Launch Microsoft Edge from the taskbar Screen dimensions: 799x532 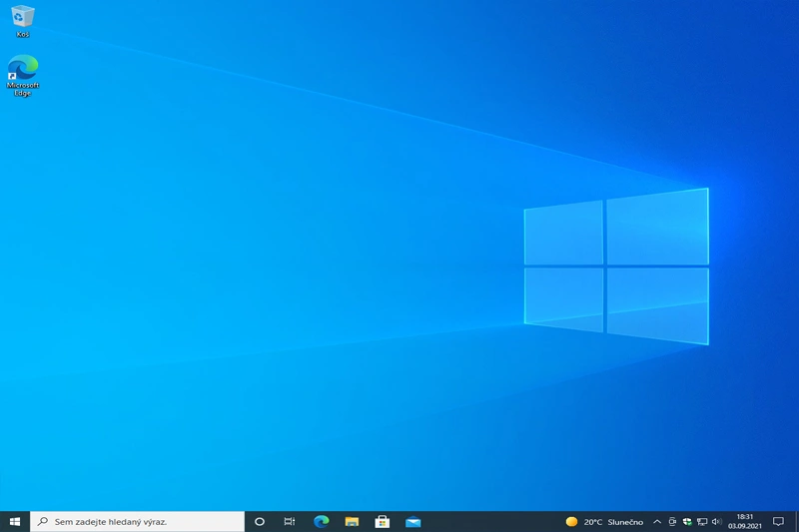(321, 521)
